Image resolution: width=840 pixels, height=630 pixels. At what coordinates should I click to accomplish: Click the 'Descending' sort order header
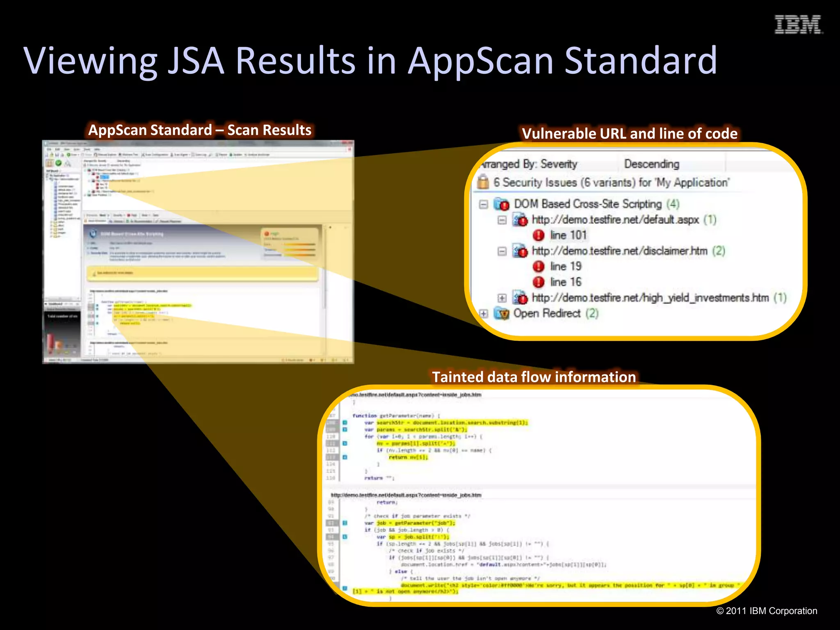click(x=652, y=164)
